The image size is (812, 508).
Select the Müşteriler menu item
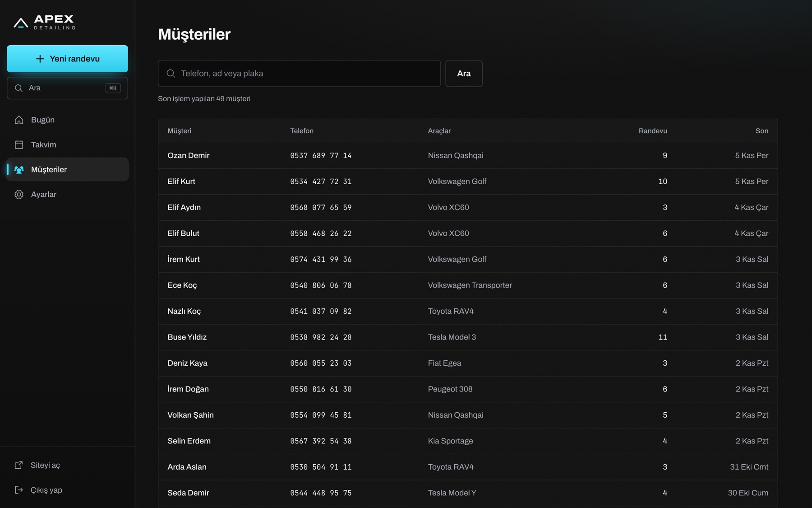(x=67, y=169)
